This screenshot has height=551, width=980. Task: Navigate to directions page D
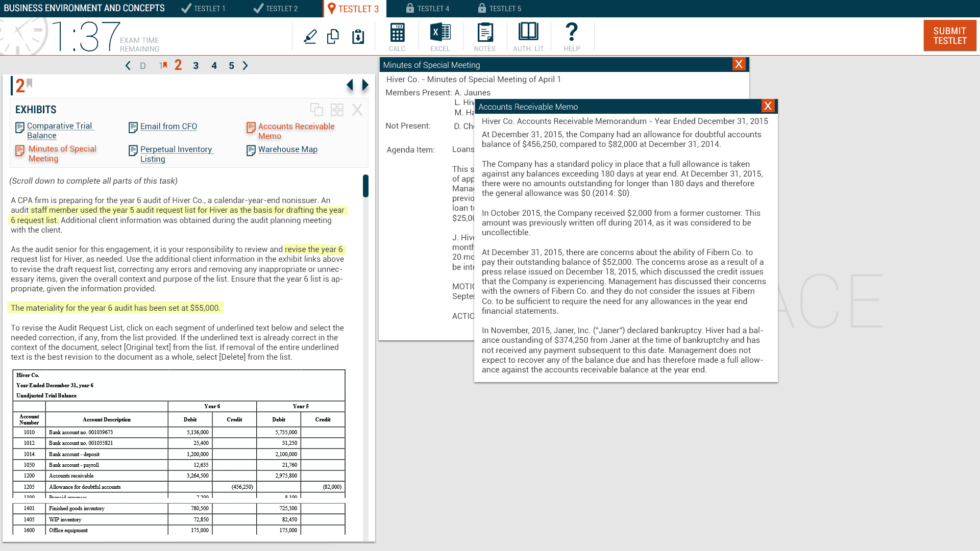(x=143, y=66)
